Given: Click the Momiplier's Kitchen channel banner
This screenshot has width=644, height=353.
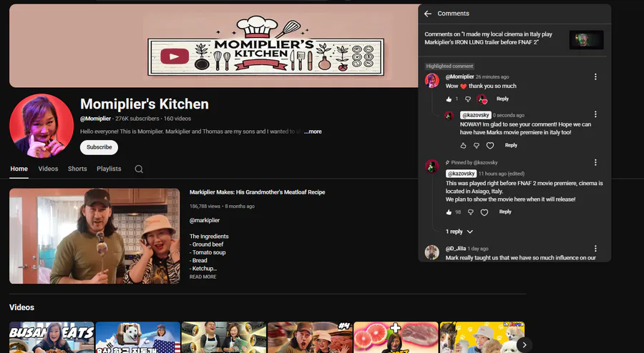Looking at the screenshot, I should click(x=213, y=46).
